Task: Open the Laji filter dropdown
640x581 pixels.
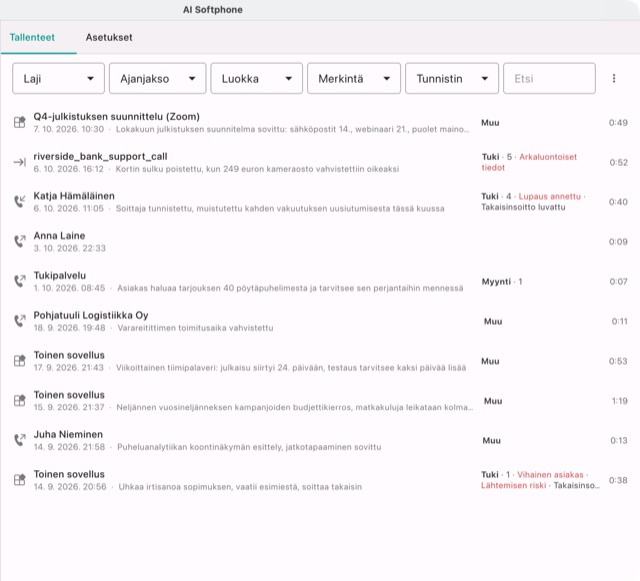Action: pos(58,78)
